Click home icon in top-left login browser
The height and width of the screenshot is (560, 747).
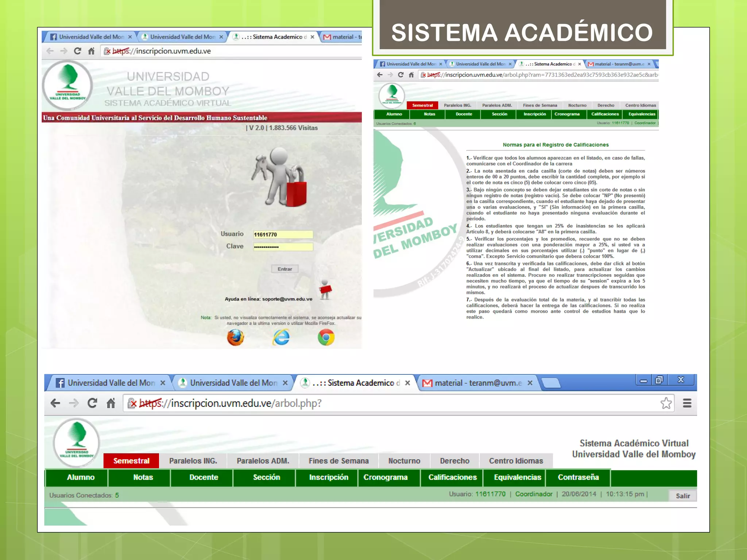(x=91, y=51)
